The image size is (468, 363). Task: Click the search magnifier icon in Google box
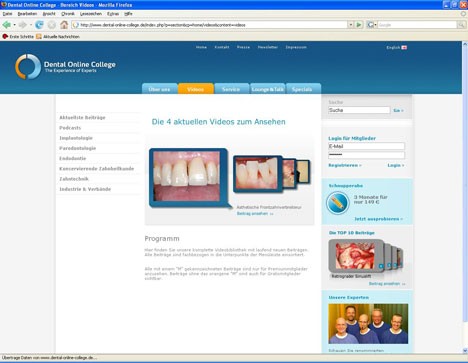pyautogui.click(x=461, y=25)
